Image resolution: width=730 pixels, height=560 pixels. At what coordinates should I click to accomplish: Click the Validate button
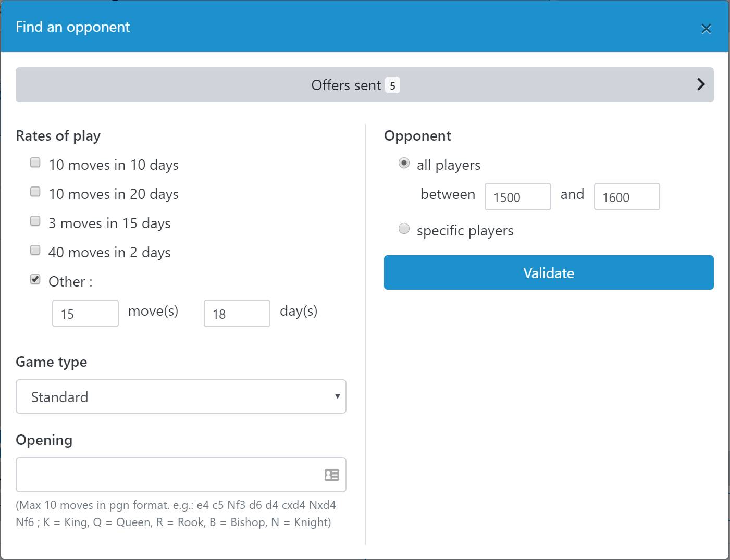coord(549,272)
